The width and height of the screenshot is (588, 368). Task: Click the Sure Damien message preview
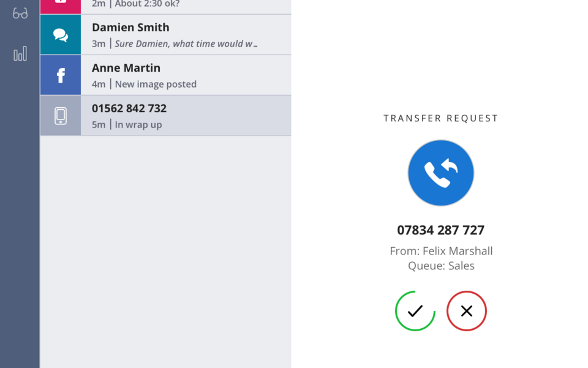coord(186,44)
